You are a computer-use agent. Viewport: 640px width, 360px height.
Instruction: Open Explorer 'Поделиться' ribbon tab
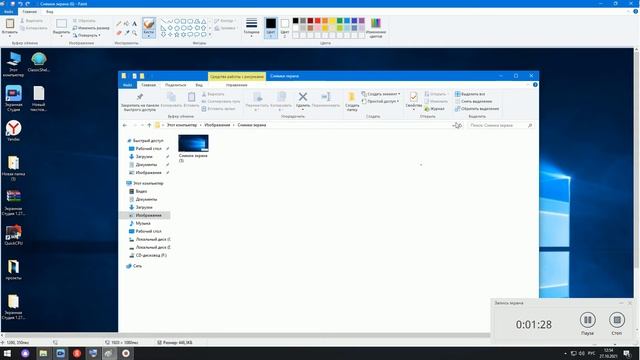pyautogui.click(x=176, y=85)
